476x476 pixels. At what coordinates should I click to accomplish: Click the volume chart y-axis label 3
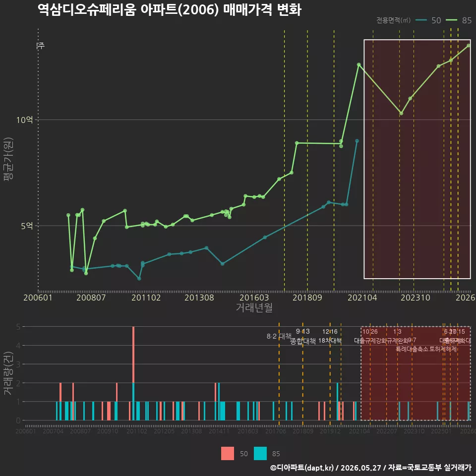tap(18, 364)
